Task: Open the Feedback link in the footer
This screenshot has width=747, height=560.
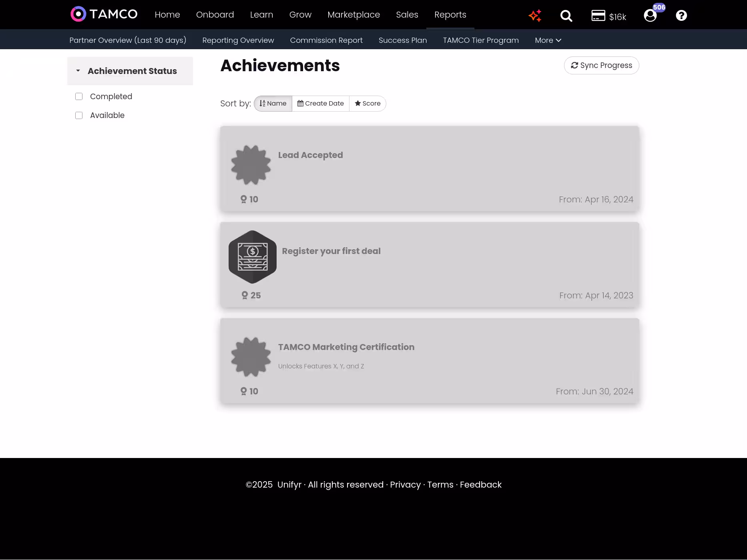Action: pos(480,484)
